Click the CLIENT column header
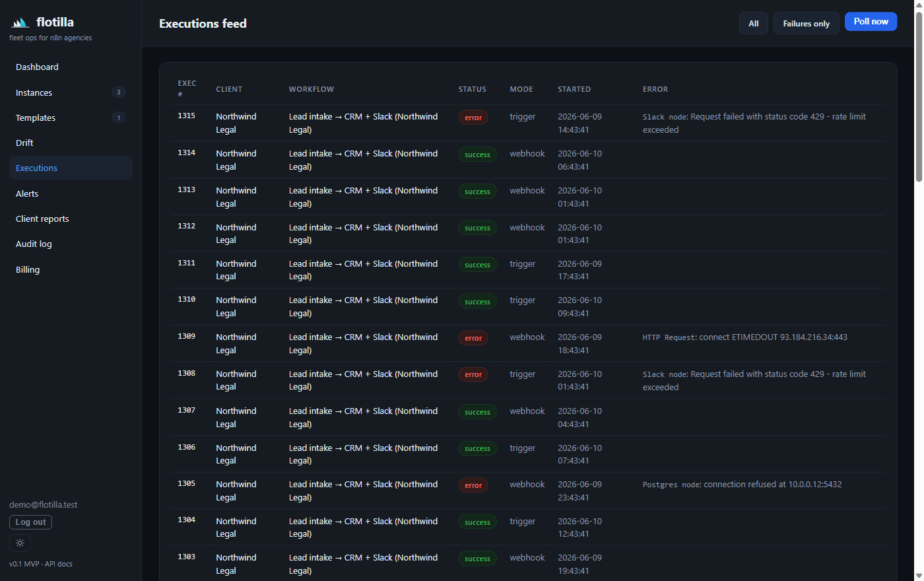The image size is (924, 581). point(229,89)
